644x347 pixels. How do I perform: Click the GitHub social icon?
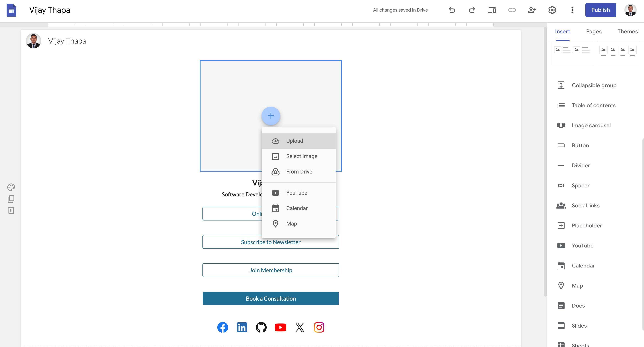pyautogui.click(x=261, y=327)
